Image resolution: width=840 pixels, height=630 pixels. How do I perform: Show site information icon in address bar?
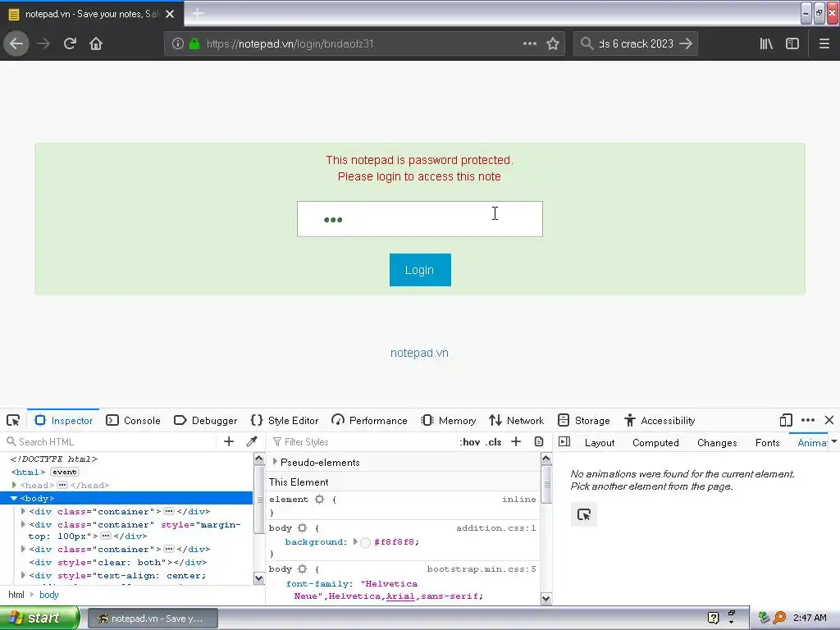(178, 43)
